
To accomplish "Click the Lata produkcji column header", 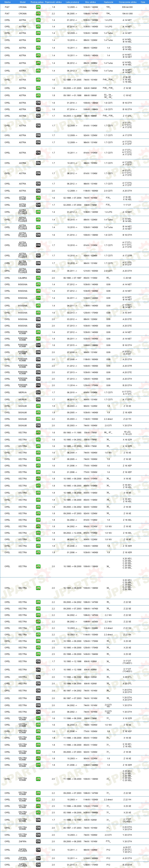I will click(72, 2).
